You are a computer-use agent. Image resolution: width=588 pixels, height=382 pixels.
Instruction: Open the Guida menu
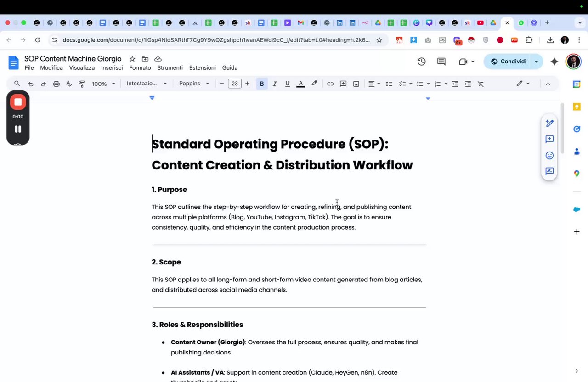pos(230,68)
